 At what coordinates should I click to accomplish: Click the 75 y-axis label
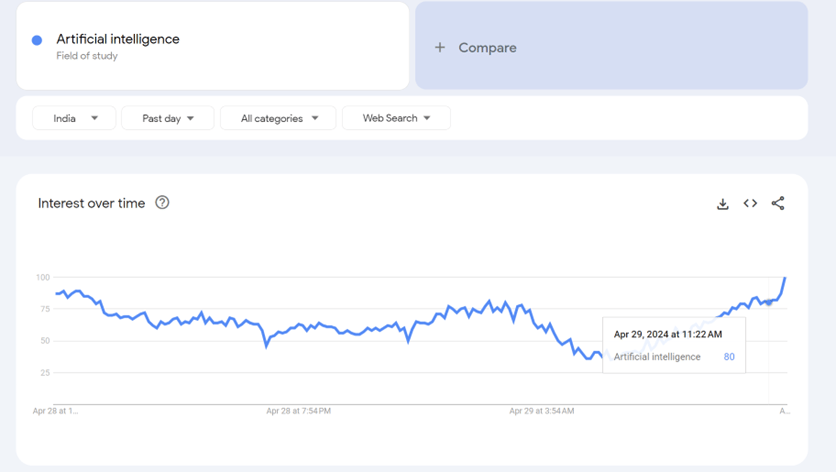pos(45,309)
